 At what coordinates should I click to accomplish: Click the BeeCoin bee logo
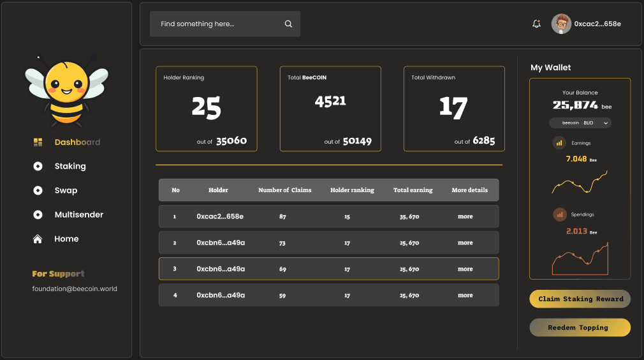tap(66, 91)
